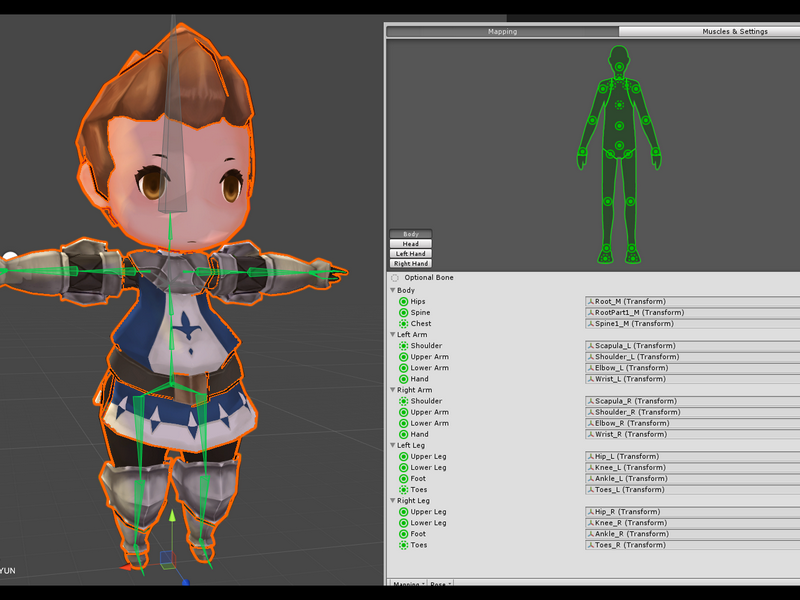Collapse the Right Leg bone group

(393, 501)
